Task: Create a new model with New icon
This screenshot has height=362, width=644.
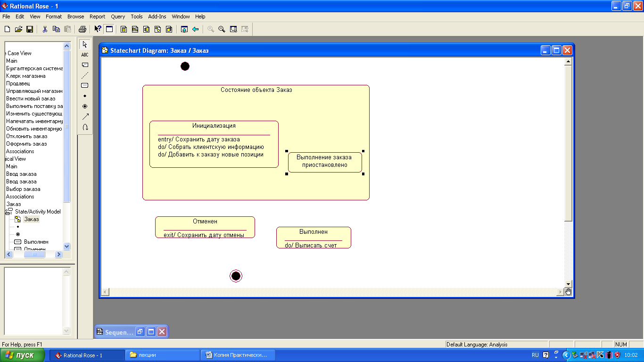Action: [7, 29]
